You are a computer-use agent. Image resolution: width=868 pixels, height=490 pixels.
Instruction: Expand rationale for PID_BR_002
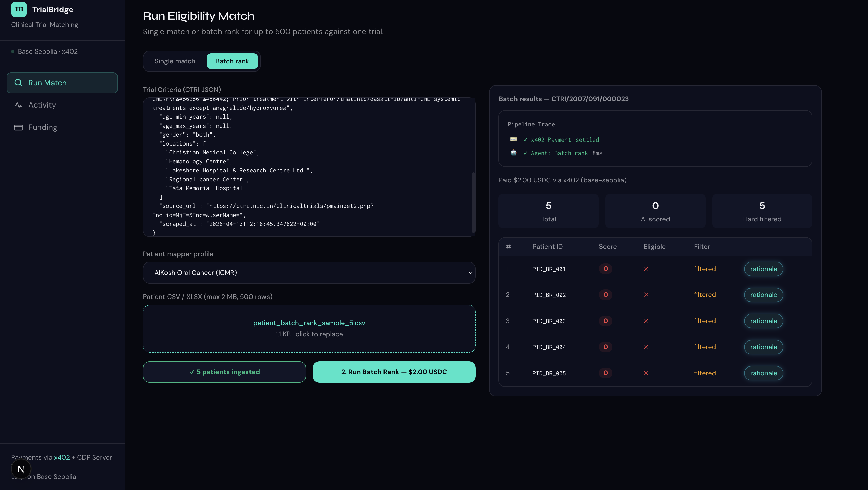point(763,295)
